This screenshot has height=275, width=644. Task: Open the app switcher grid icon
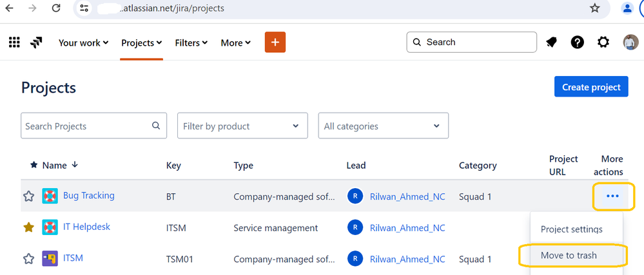click(x=14, y=43)
